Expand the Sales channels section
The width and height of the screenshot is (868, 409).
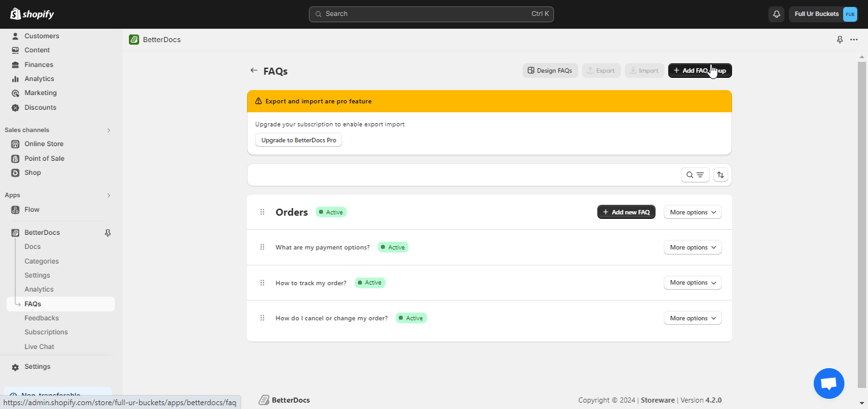click(108, 130)
